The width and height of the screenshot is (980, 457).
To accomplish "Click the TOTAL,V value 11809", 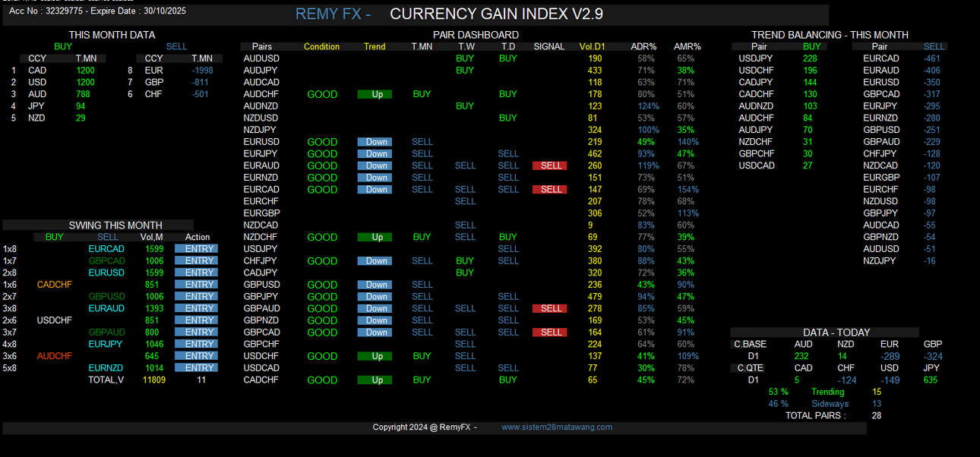I will (154, 380).
